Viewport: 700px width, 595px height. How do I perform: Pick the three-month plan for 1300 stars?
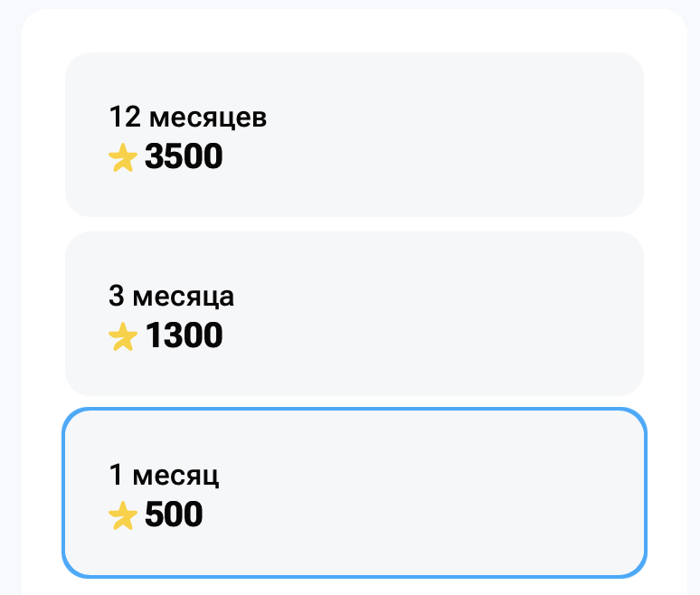[x=354, y=313]
